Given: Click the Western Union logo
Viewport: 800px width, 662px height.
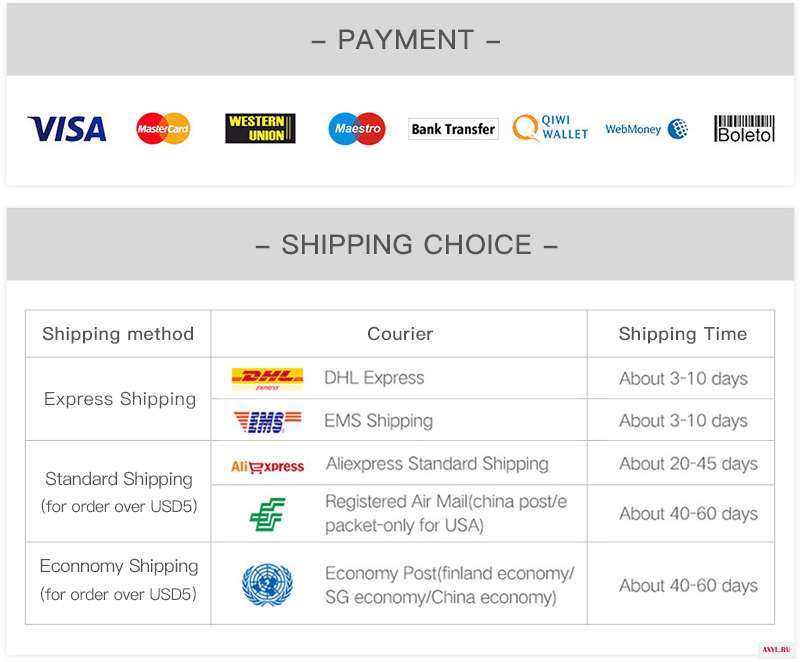Looking at the screenshot, I should point(260,129).
